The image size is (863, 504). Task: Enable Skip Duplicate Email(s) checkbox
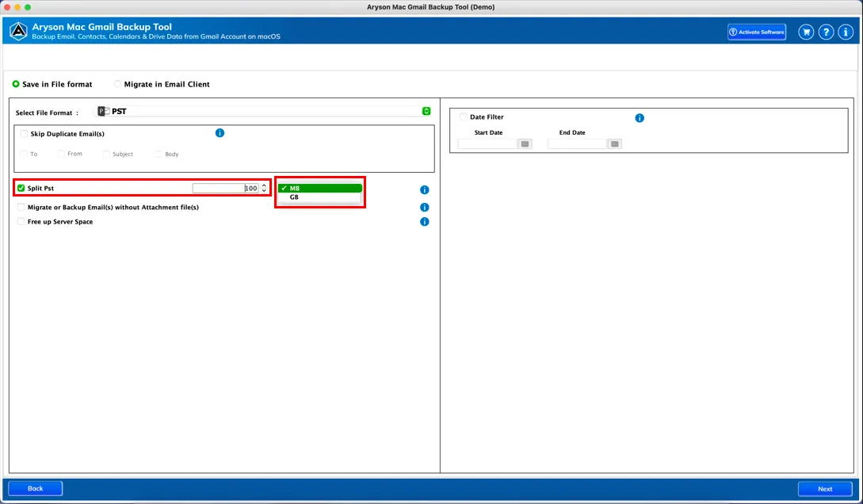point(24,134)
